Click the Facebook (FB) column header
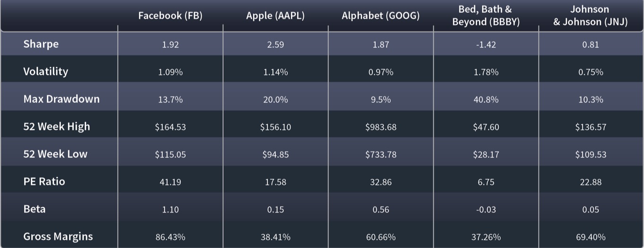 [170, 16]
